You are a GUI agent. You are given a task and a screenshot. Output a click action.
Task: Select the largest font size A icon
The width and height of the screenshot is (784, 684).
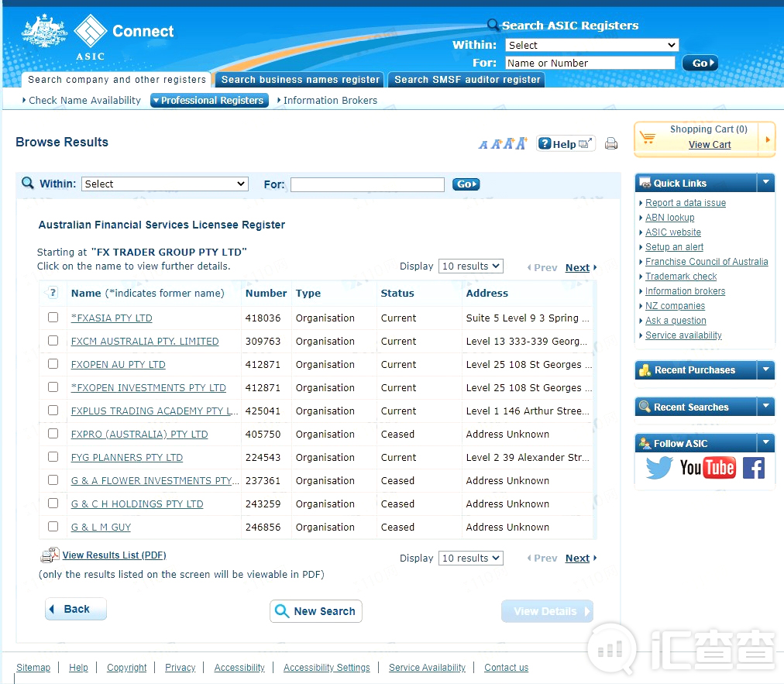pos(521,143)
